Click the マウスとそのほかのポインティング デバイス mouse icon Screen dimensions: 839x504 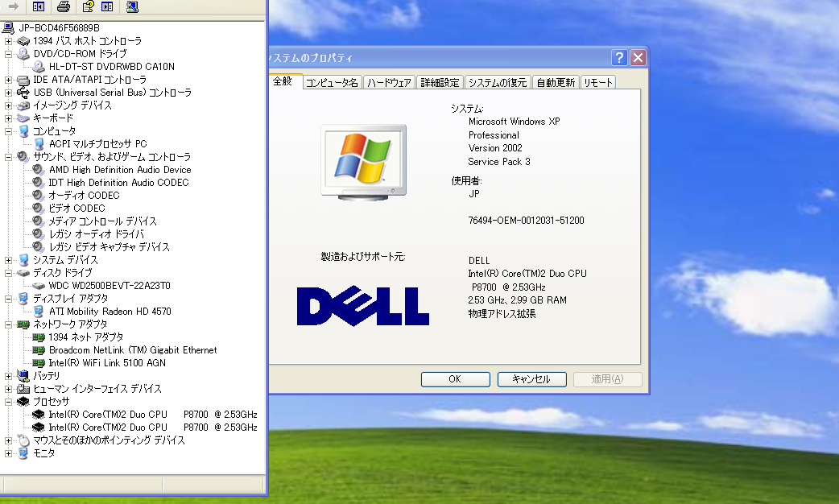[x=23, y=440]
